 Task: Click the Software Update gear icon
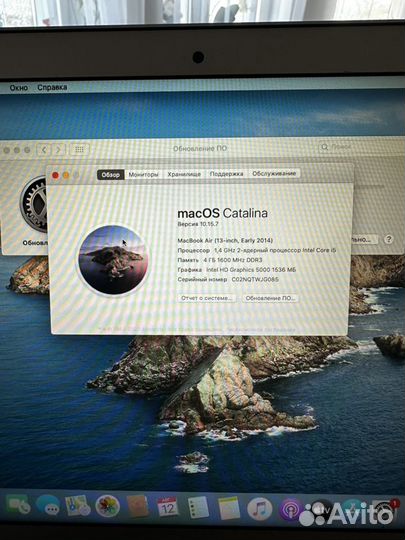33,205
